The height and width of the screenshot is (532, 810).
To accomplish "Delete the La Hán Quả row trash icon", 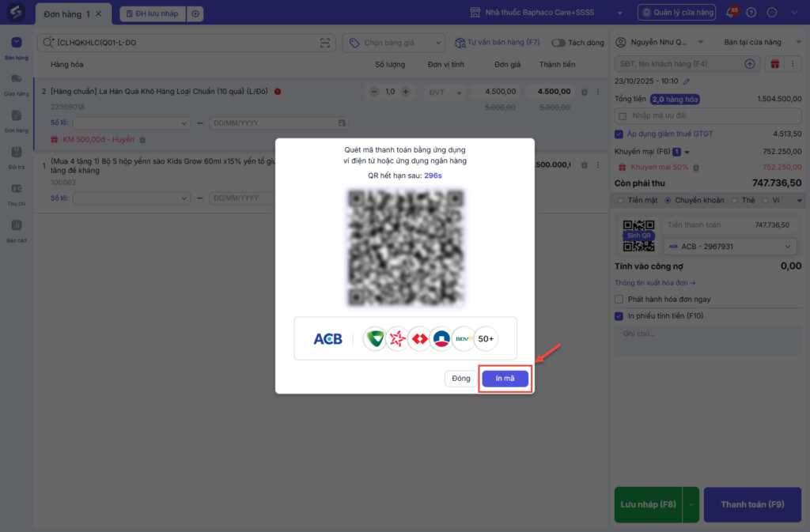I will 585,92.
